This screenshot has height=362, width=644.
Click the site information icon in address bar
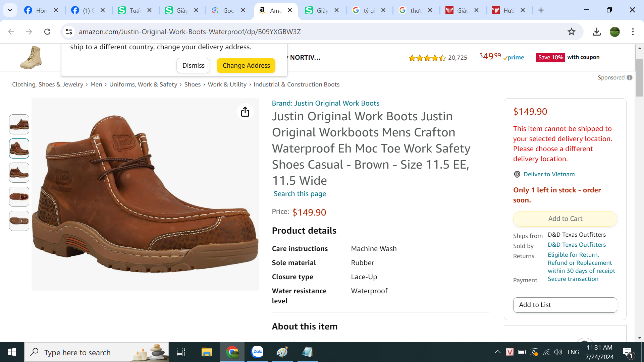[x=69, y=32]
